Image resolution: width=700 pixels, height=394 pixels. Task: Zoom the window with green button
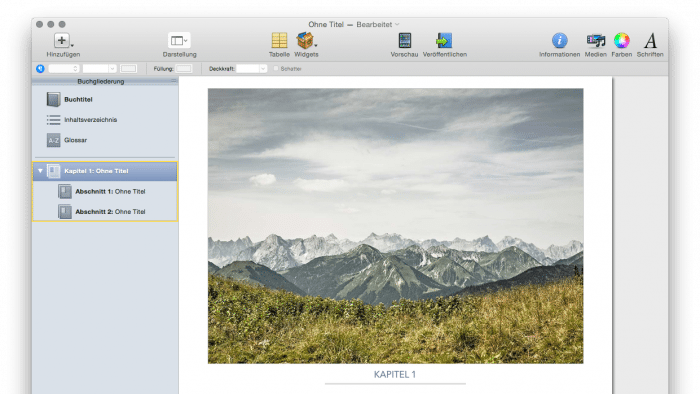coord(62,25)
